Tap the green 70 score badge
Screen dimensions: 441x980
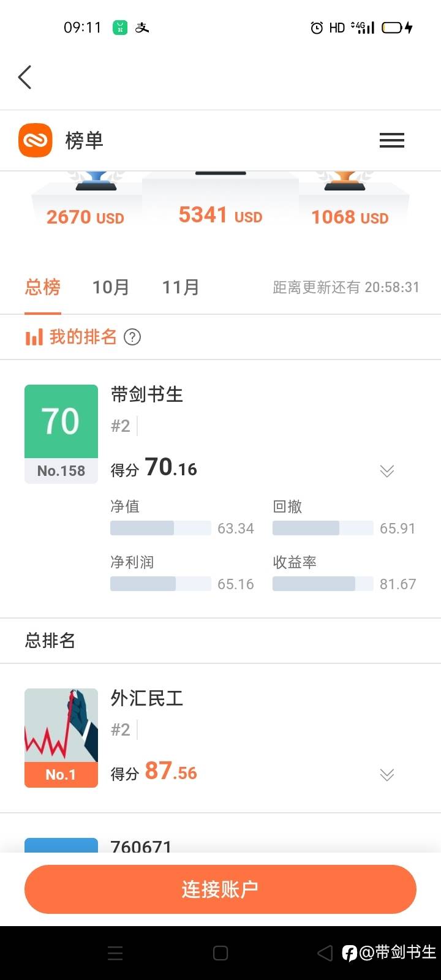pos(61,421)
